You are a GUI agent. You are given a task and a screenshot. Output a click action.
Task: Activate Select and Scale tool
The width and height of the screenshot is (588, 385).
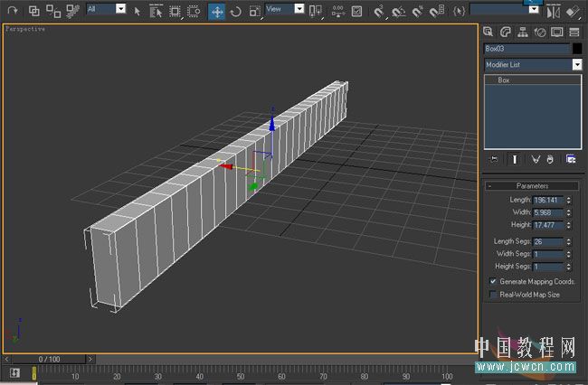(x=254, y=12)
